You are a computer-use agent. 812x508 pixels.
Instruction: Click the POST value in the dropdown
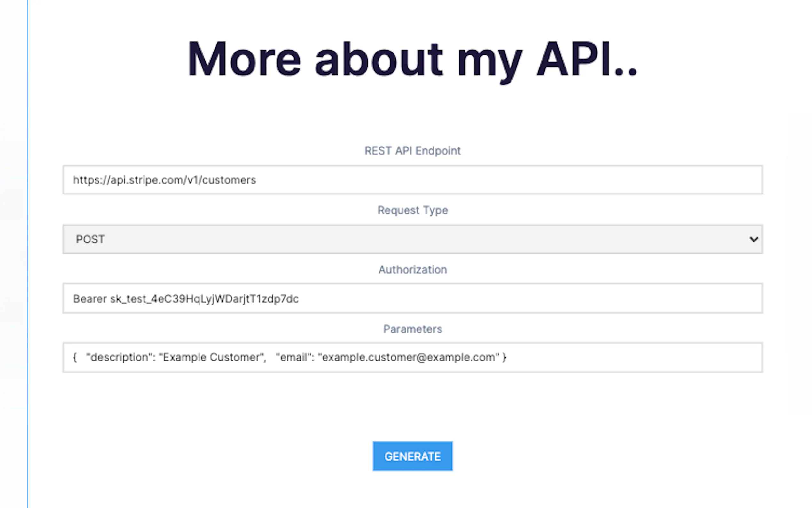click(90, 239)
